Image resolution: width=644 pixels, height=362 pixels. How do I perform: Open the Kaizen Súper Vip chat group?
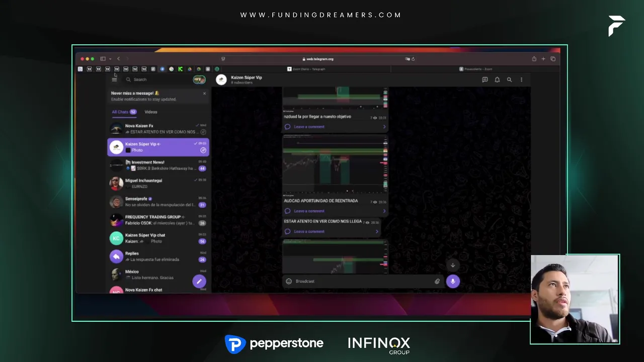point(158,238)
